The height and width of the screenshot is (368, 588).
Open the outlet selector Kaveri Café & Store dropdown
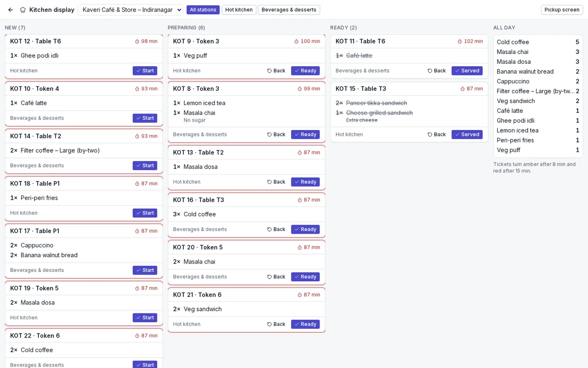pos(130,10)
